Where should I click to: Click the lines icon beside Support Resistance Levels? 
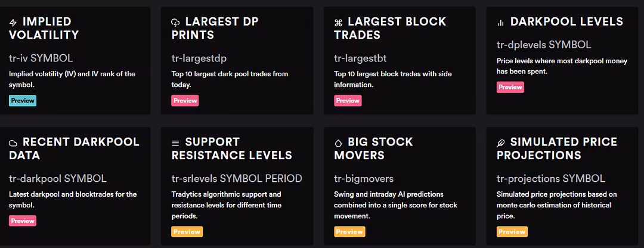175,143
